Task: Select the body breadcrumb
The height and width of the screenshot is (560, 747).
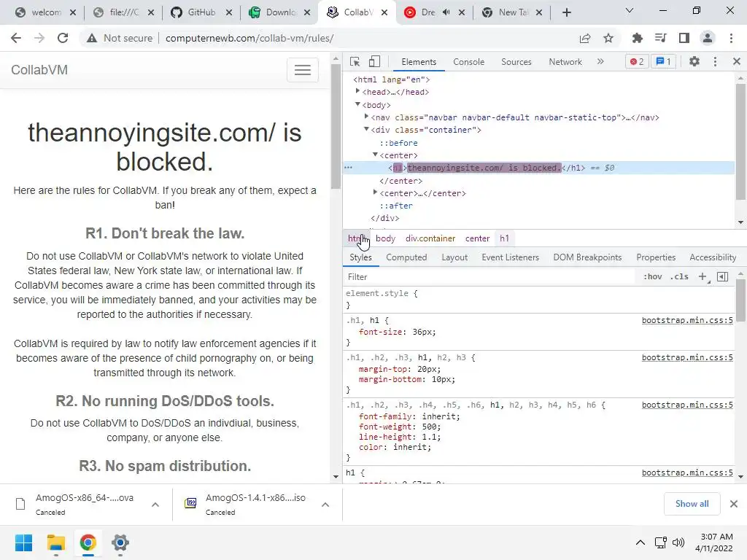Action: tap(385, 238)
